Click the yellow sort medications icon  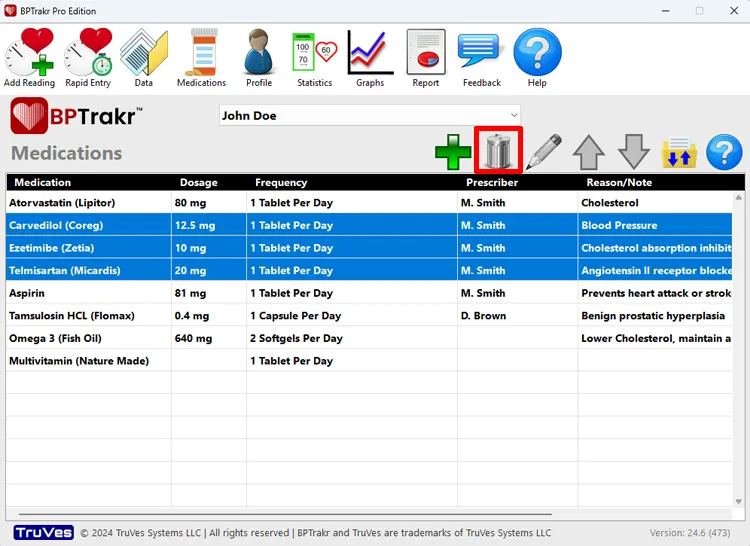coord(679,153)
